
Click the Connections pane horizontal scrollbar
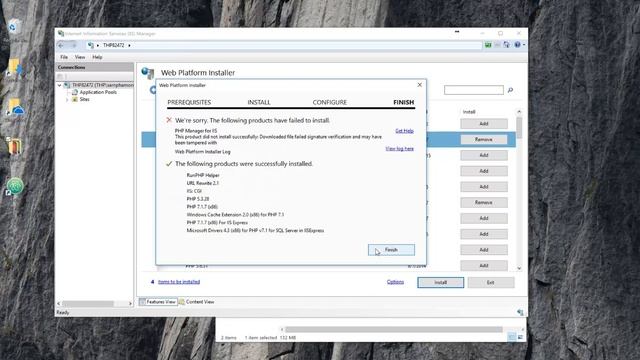tap(88, 304)
